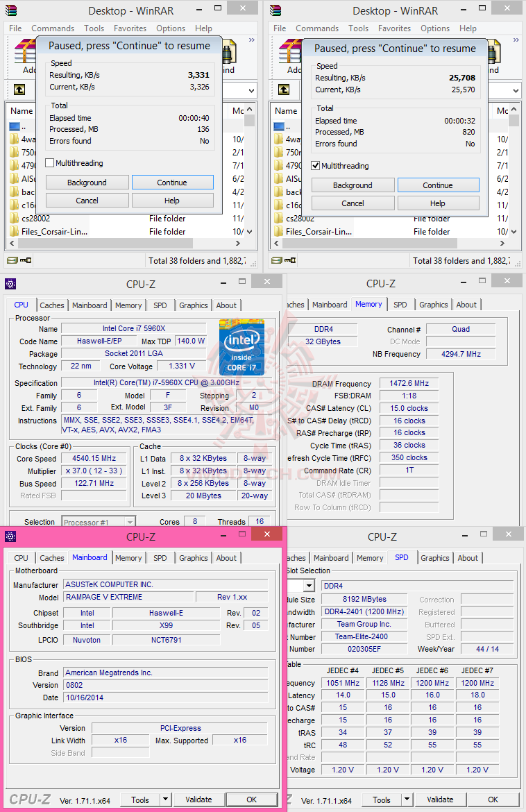Screen dimensions: 526x812
Task: Click Continue in the right WinRAR dialog
Action: point(438,185)
